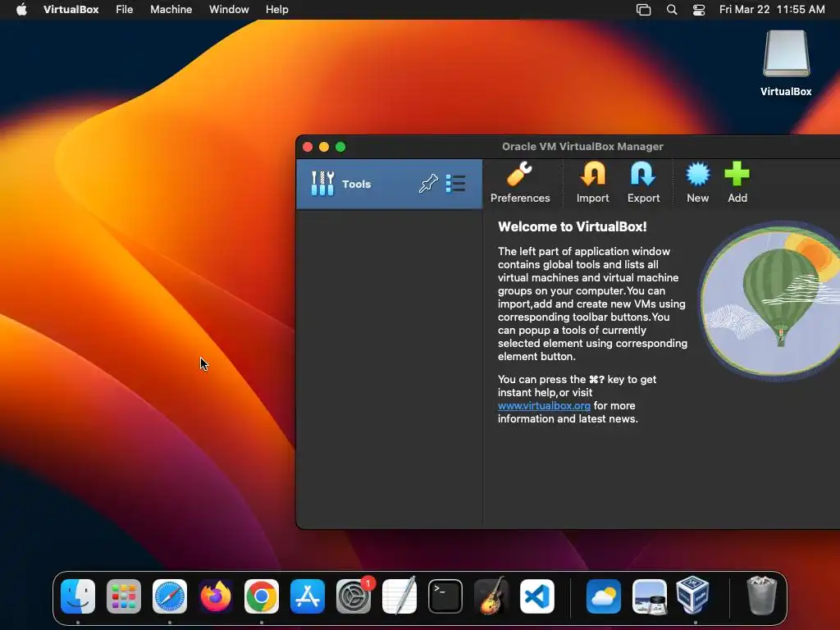Click the Stage Manager menu bar icon
The image size is (840, 630).
pos(643,10)
